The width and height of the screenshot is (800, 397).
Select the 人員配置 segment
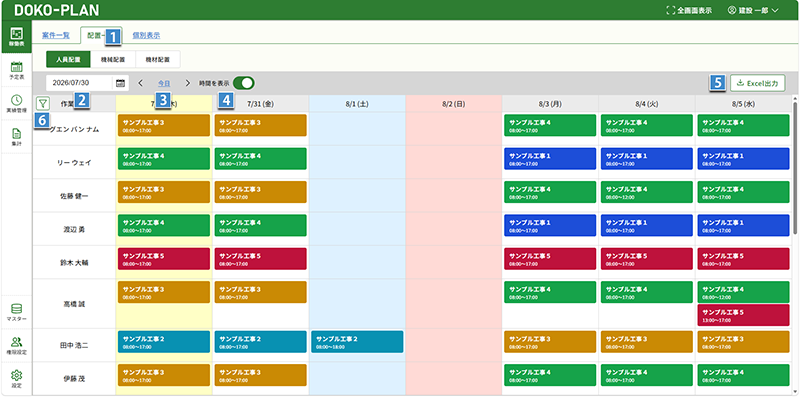click(x=68, y=59)
